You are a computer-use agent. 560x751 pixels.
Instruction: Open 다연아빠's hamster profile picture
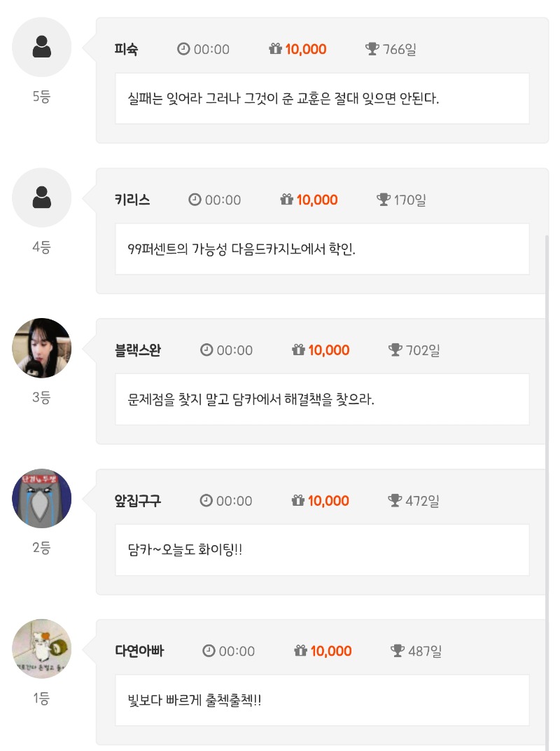[x=42, y=649]
